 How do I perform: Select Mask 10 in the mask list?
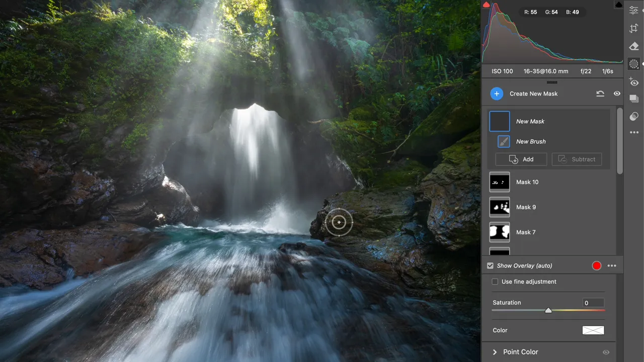point(527,182)
